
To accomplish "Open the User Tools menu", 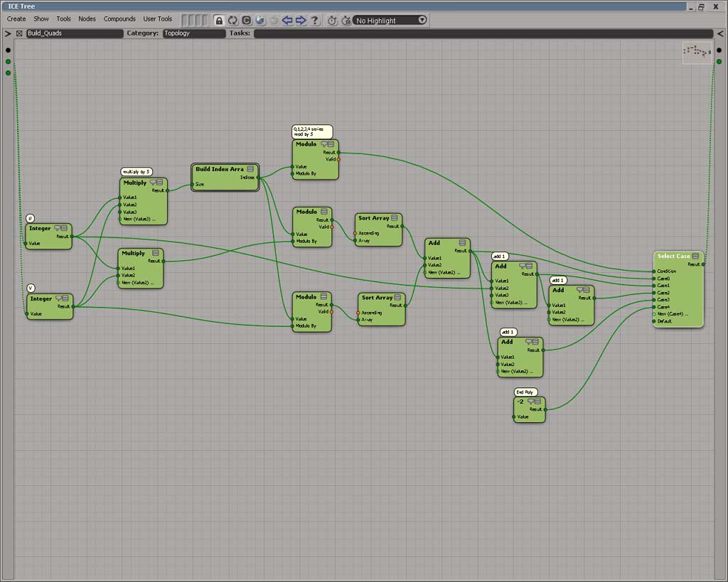I will click(x=157, y=19).
